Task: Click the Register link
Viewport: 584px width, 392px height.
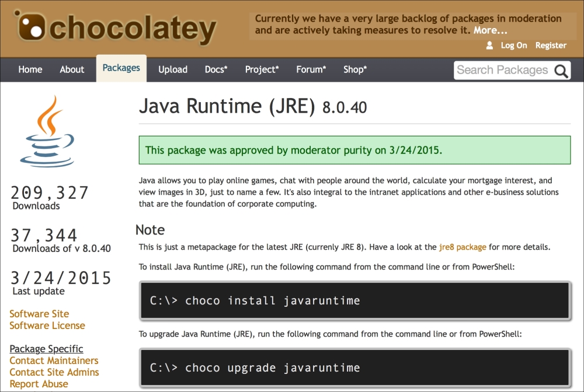Action: [551, 45]
